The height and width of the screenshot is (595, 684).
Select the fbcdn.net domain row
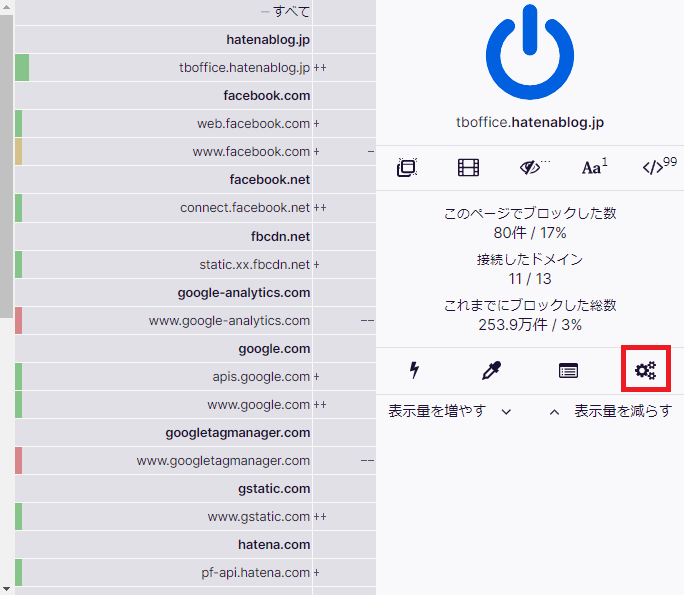click(x=195, y=236)
